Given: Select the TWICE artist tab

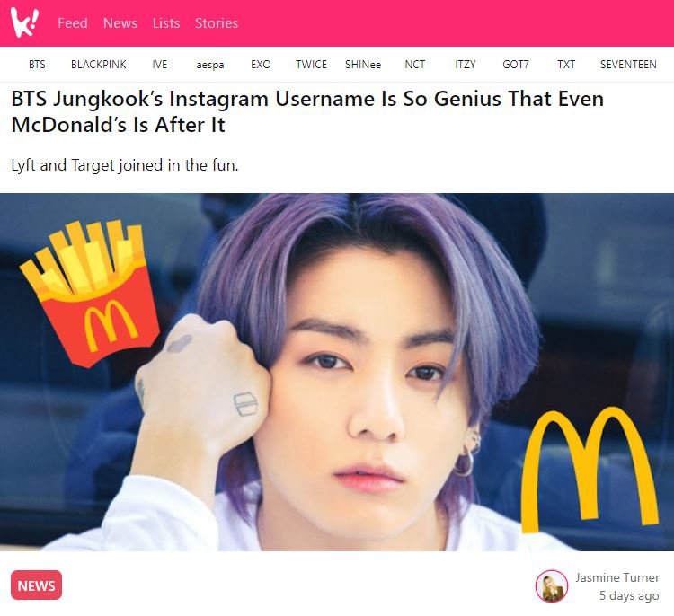Looking at the screenshot, I should coord(311,65).
